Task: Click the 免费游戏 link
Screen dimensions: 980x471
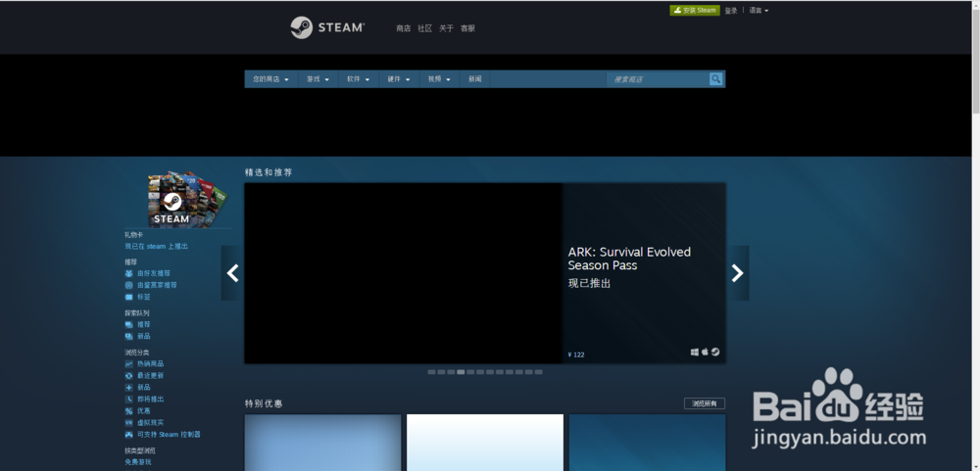Action: pyautogui.click(x=137, y=462)
